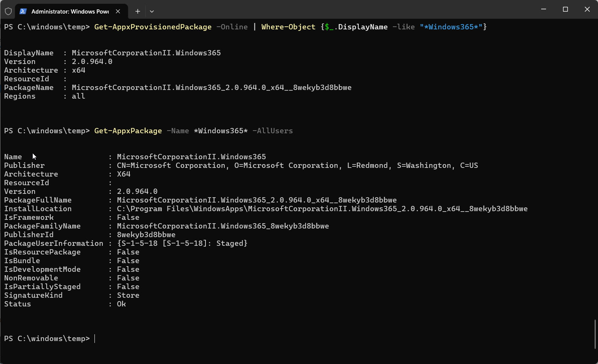Click the -AllUsers parameter text
The width and height of the screenshot is (598, 364).
(x=272, y=131)
